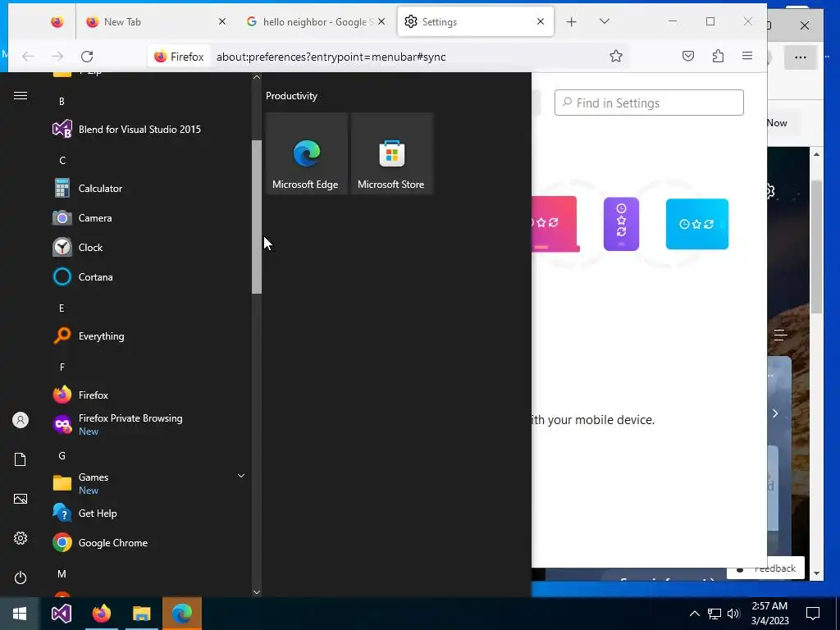Image resolution: width=840 pixels, height=630 pixels.
Task: Open notification center on taskbar
Action: click(813, 614)
